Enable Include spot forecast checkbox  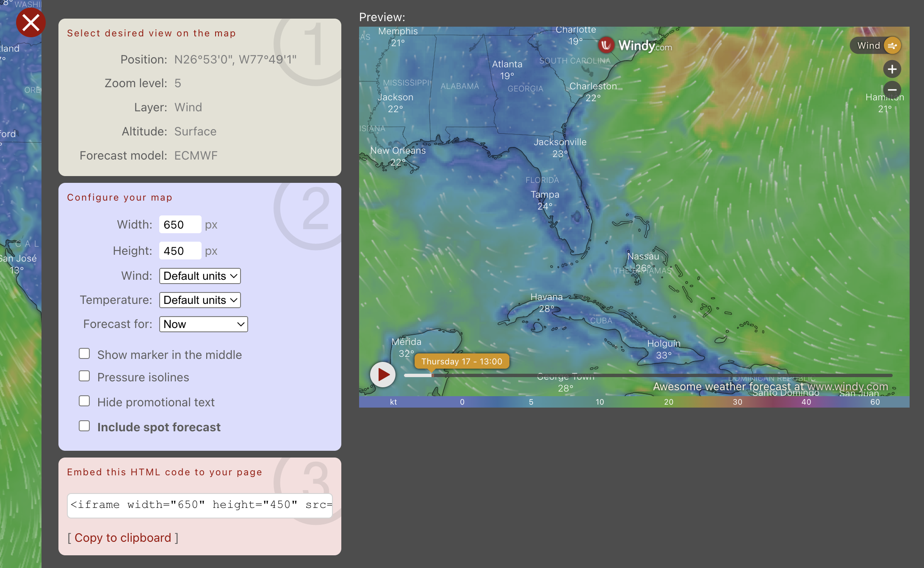pos(84,426)
